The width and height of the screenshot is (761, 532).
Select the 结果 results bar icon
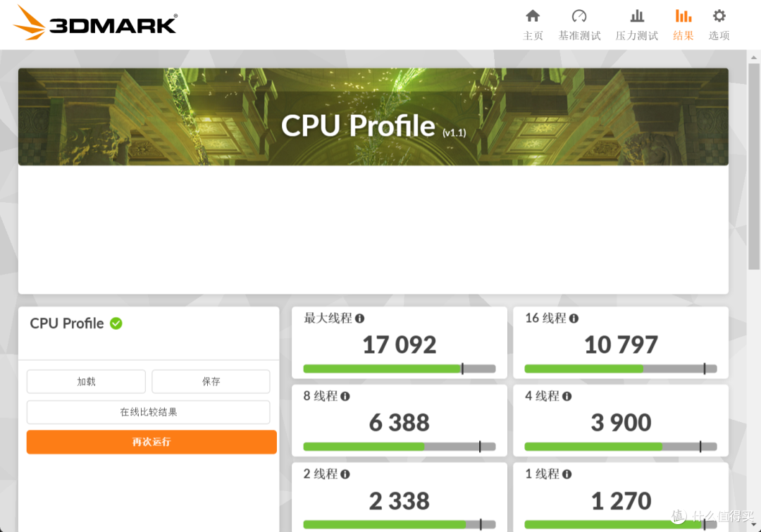click(683, 16)
